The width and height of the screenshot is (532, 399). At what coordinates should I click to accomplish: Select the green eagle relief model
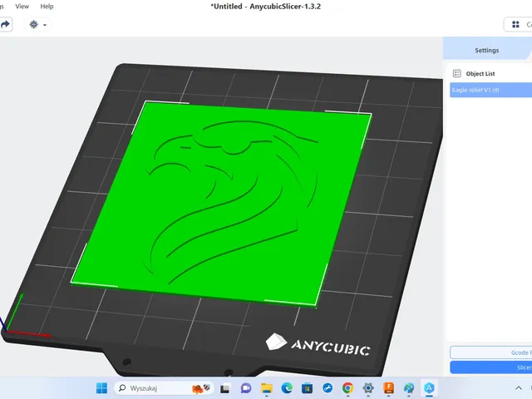coord(220,204)
